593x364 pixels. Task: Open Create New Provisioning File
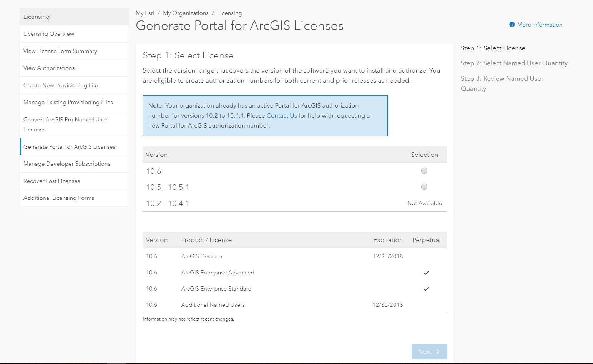click(x=61, y=85)
